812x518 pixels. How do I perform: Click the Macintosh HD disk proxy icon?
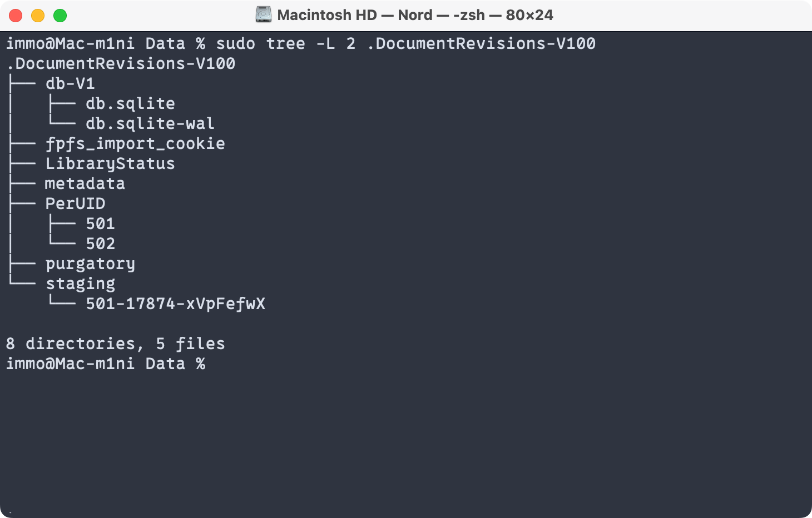click(x=264, y=15)
